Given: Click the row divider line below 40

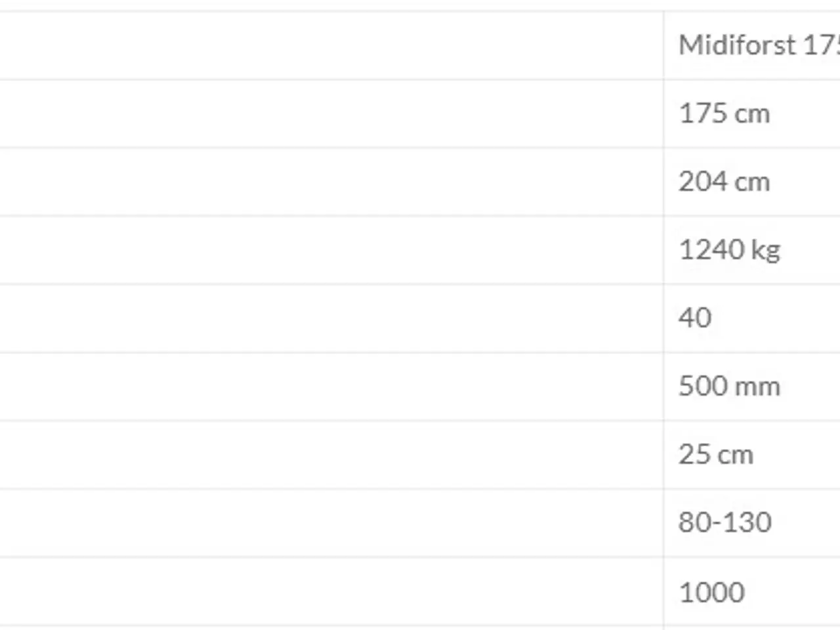Looking at the screenshot, I should (x=420, y=353).
